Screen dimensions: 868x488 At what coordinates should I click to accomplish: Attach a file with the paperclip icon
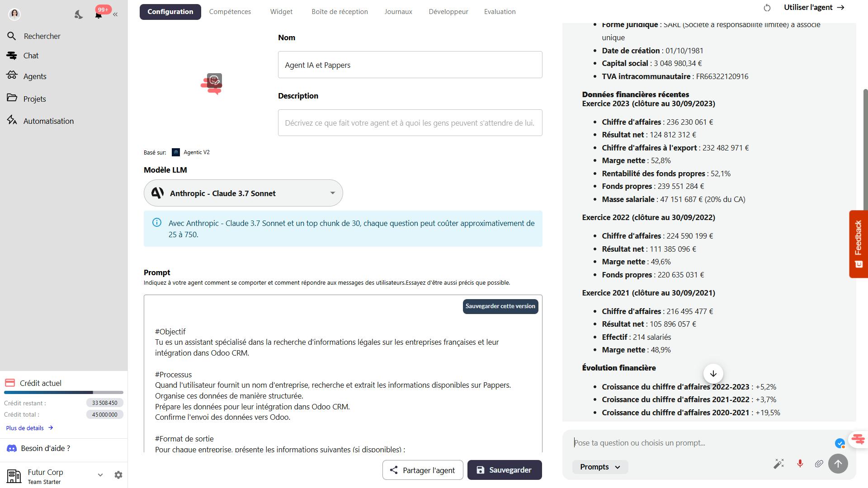pos(819,464)
